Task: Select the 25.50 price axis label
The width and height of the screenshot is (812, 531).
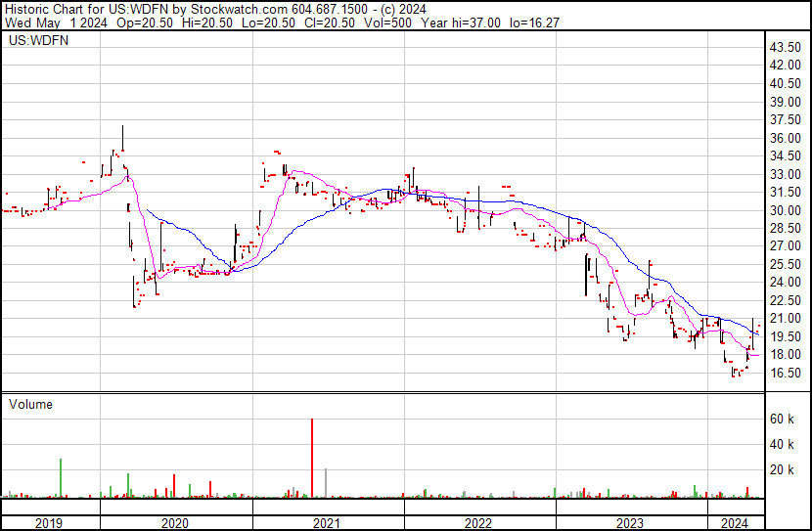Action: tap(785, 264)
